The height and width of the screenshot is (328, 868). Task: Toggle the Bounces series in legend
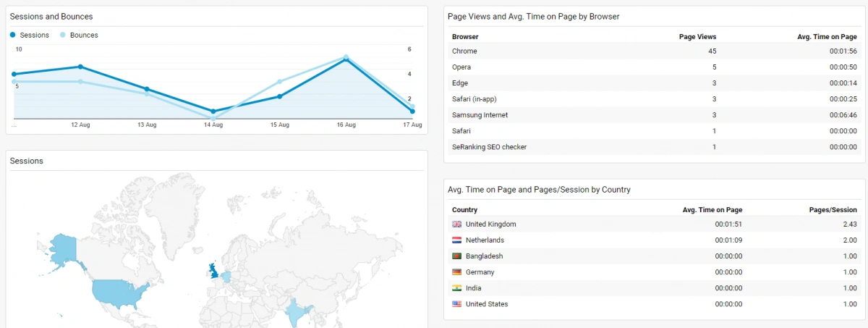click(x=79, y=35)
